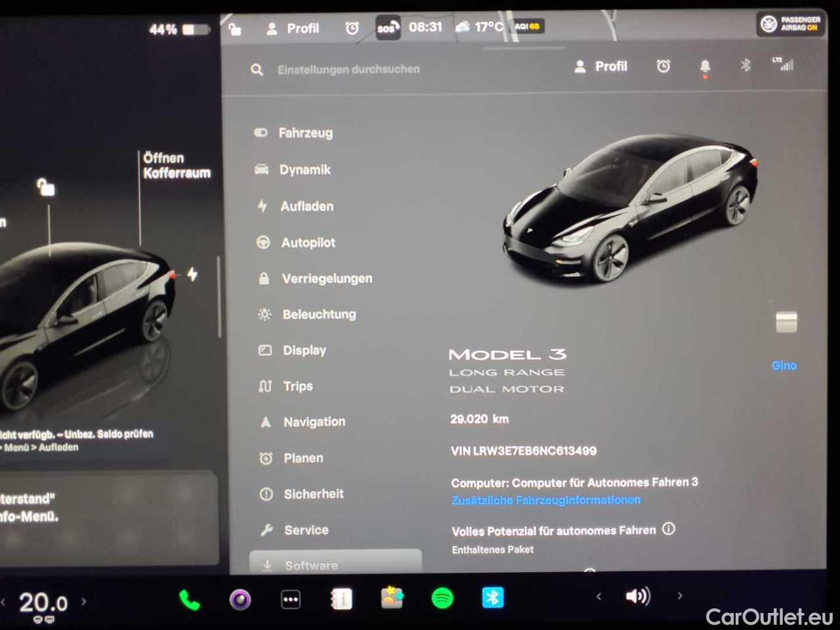Screen dimensions: 840x630
Task: Open Profil in the top status bar
Action: coord(293,28)
